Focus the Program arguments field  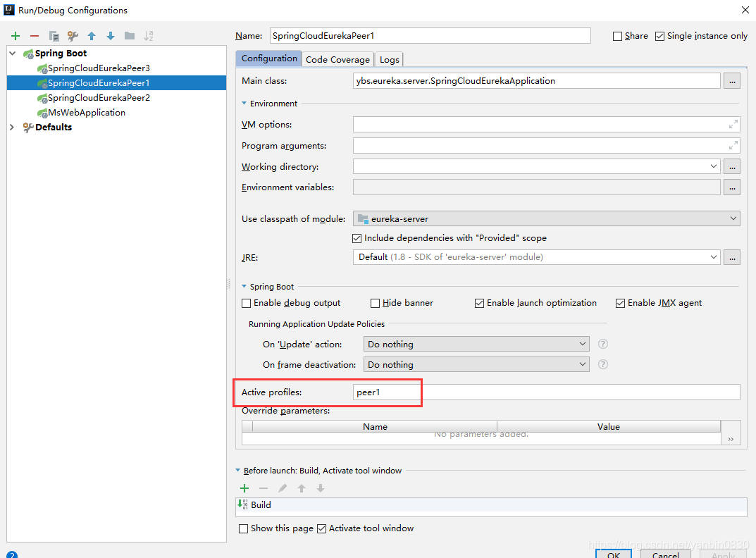coord(546,145)
